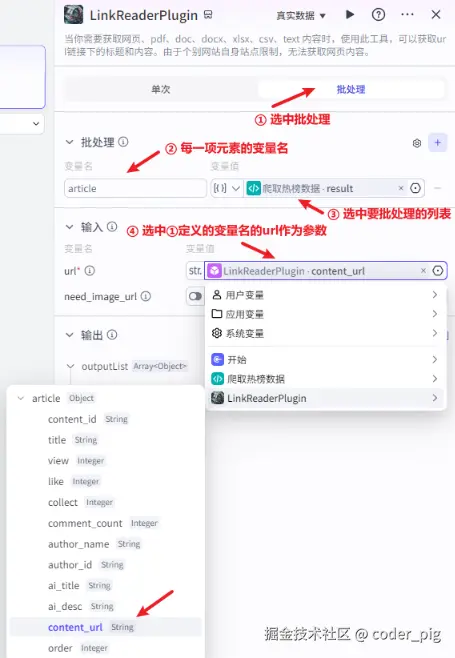This screenshot has width=455, height=658.
Task: Open the 真实数据 dropdown
Action: [301, 16]
